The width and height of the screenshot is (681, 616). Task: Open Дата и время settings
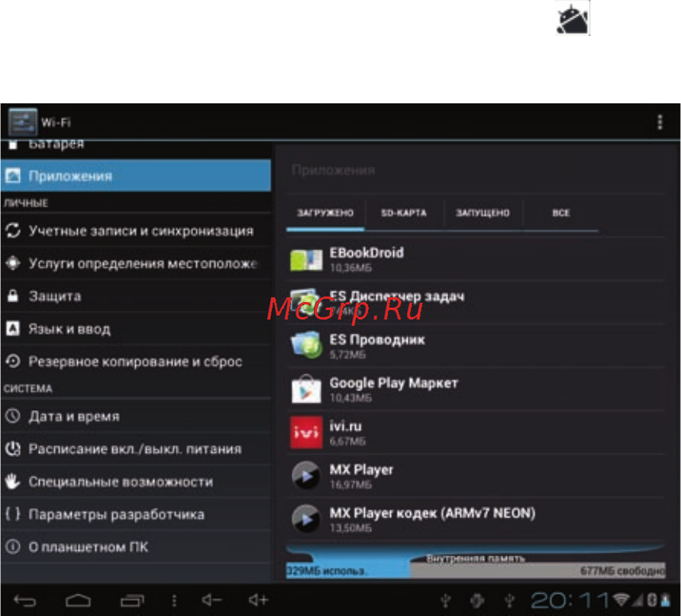click(136, 416)
